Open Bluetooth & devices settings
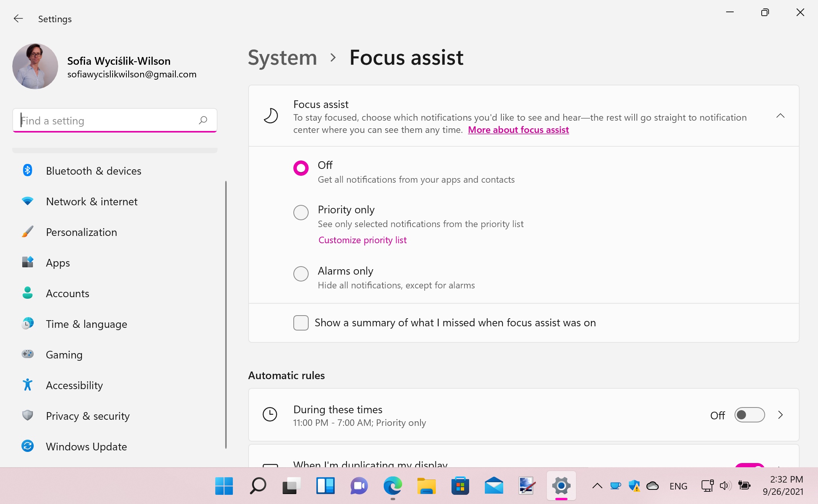 coord(115,170)
